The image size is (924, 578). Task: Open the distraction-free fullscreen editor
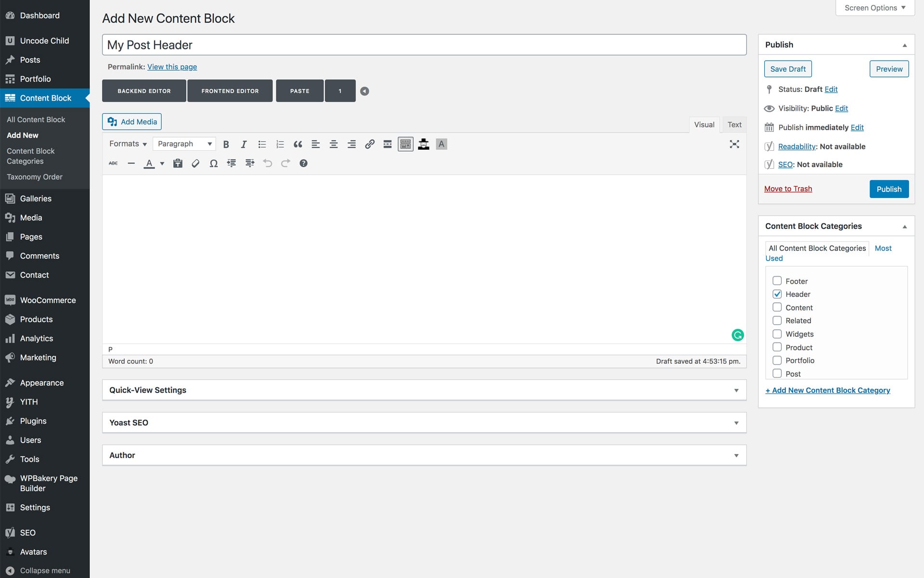[734, 144]
